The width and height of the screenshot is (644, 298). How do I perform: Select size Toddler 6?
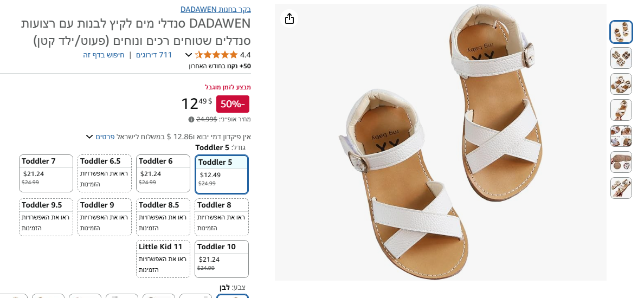pos(163,173)
